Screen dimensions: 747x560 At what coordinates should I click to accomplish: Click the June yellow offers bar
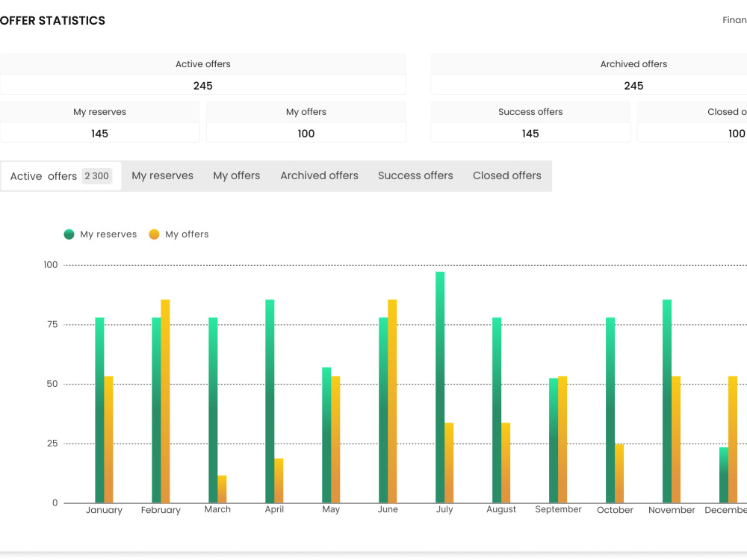tap(392, 401)
